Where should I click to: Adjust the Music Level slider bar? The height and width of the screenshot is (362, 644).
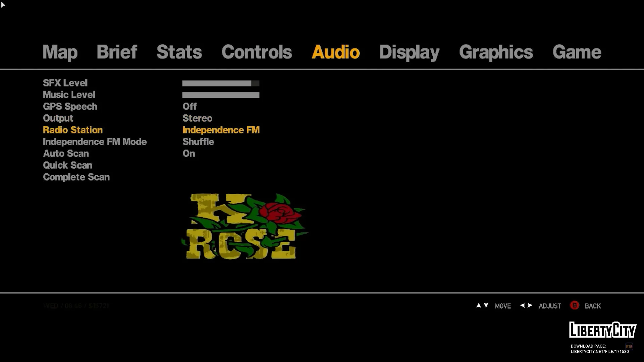(221, 95)
